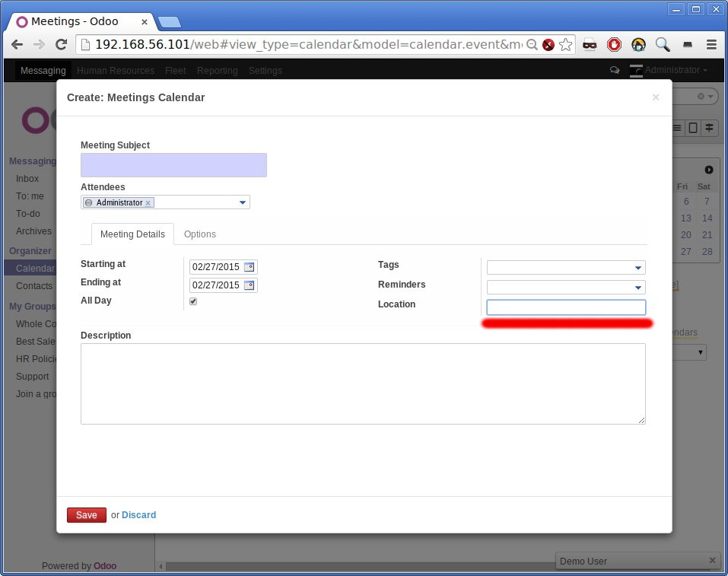
Task: Open the Reminders dropdown
Action: click(x=637, y=288)
